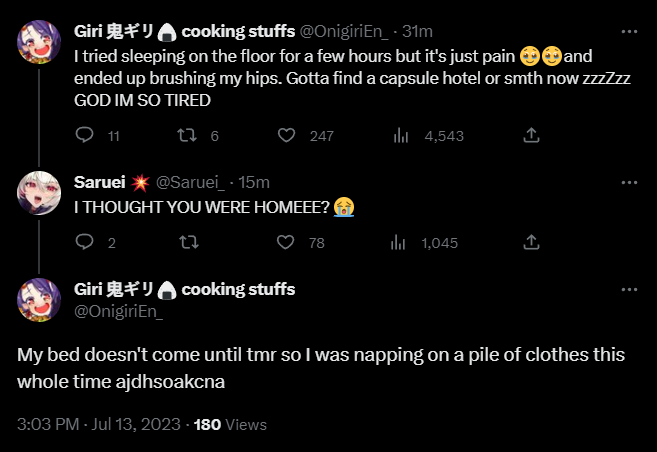The image size is (657, 452).
Task: Like Saruei's tweet with 78 likes
Action: (x=287, y=241)
